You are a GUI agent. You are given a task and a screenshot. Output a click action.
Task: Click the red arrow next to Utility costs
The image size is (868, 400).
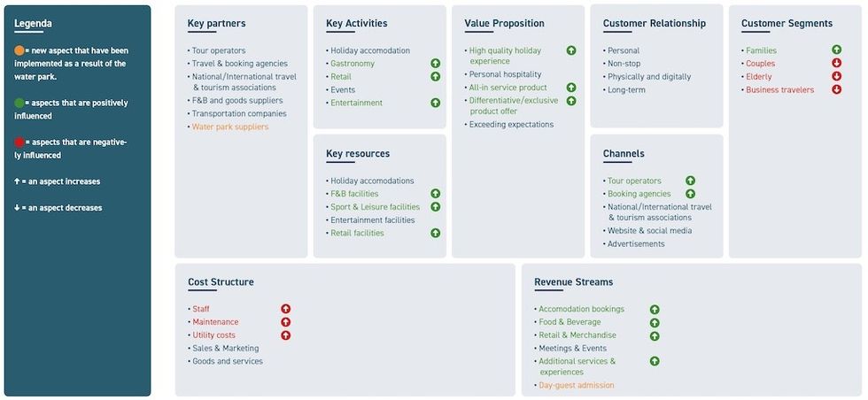pyautogui.click(x=286, y=335)
